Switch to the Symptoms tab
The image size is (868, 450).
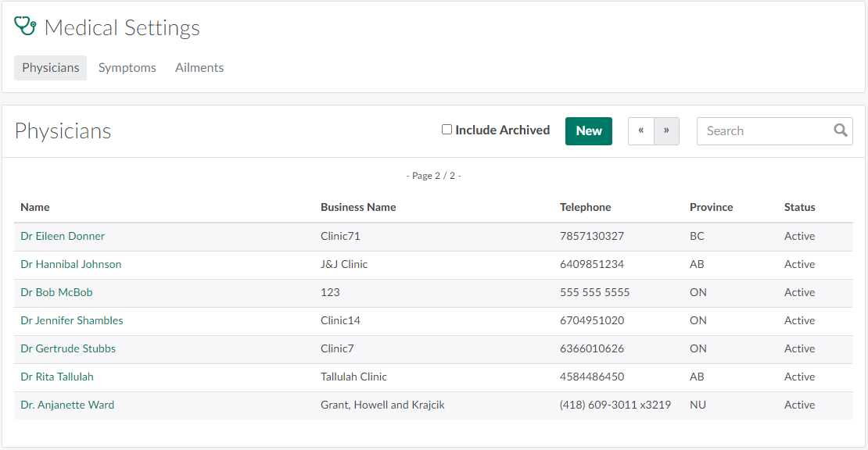[127, 68]
